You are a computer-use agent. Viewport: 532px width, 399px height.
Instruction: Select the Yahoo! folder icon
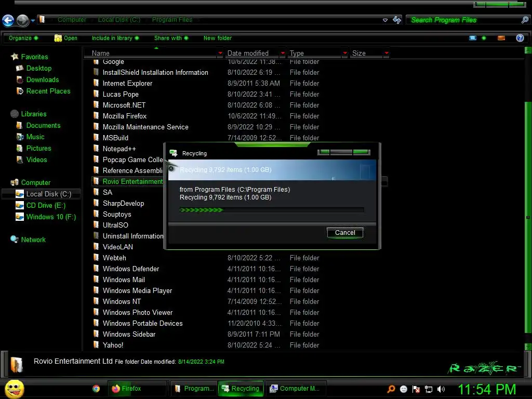(96, 345)
